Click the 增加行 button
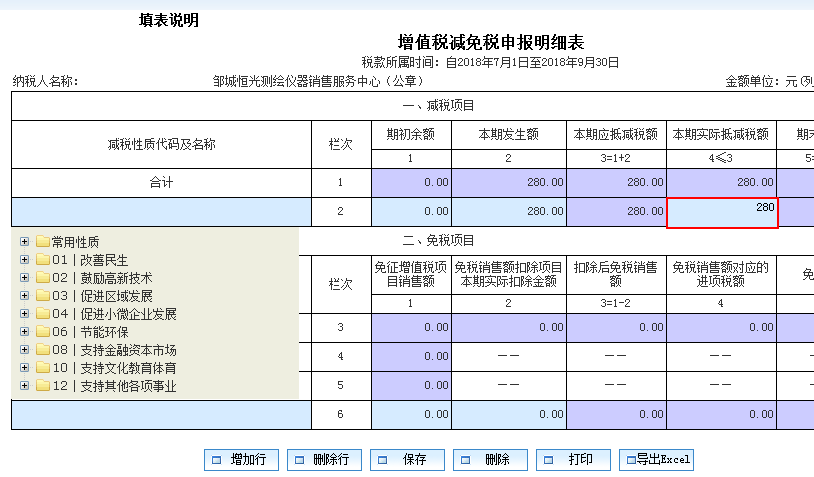The image size is (814, 477). pos(241,460)
